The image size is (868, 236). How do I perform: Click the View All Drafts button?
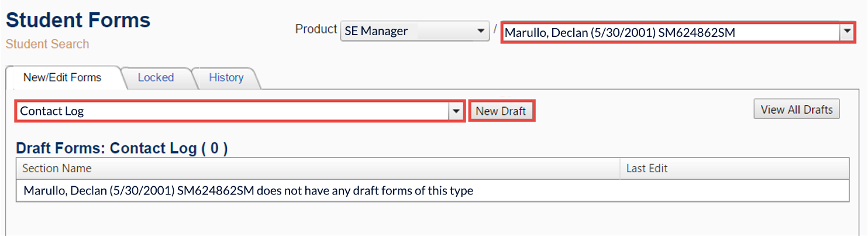(x=797, y=110)
